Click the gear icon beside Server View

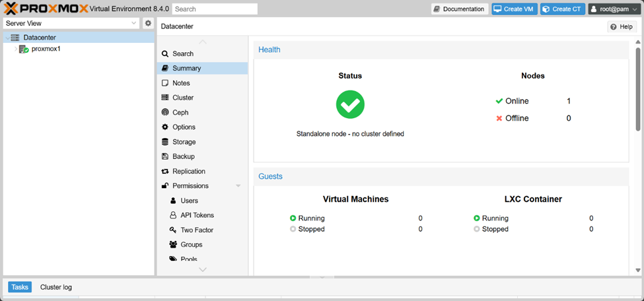148,23
